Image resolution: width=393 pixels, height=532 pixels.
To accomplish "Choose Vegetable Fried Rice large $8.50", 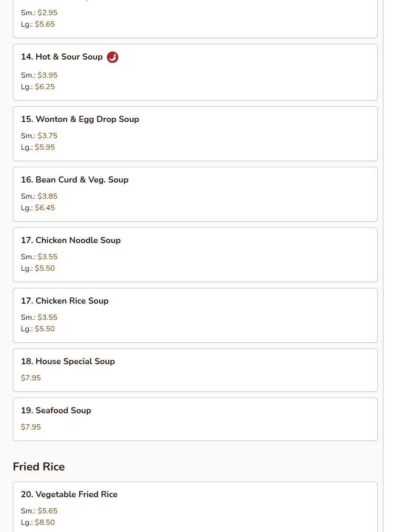I will pyautogui.click(x=45, y=522).
